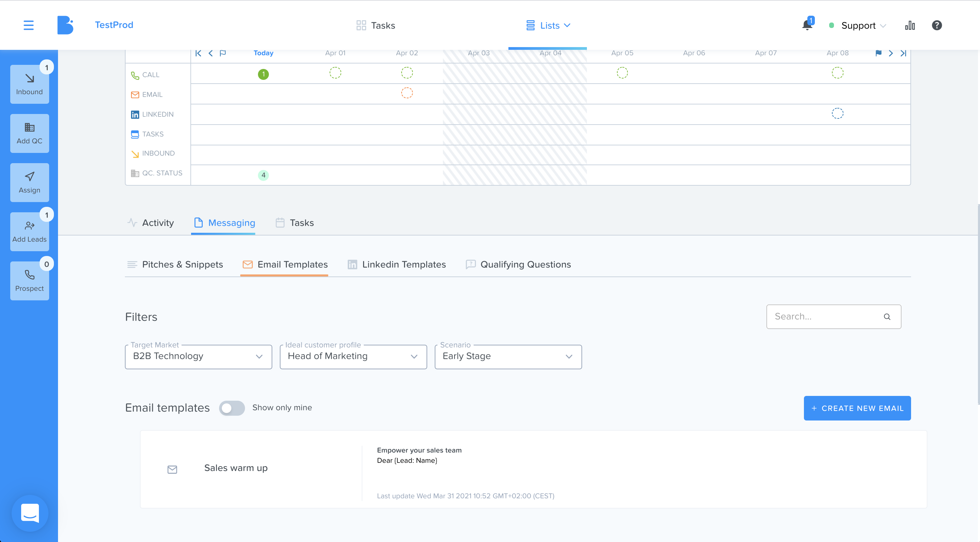980x542 pixels.
Task: Expand the Scenario dropdown
Action: [508, 357]
